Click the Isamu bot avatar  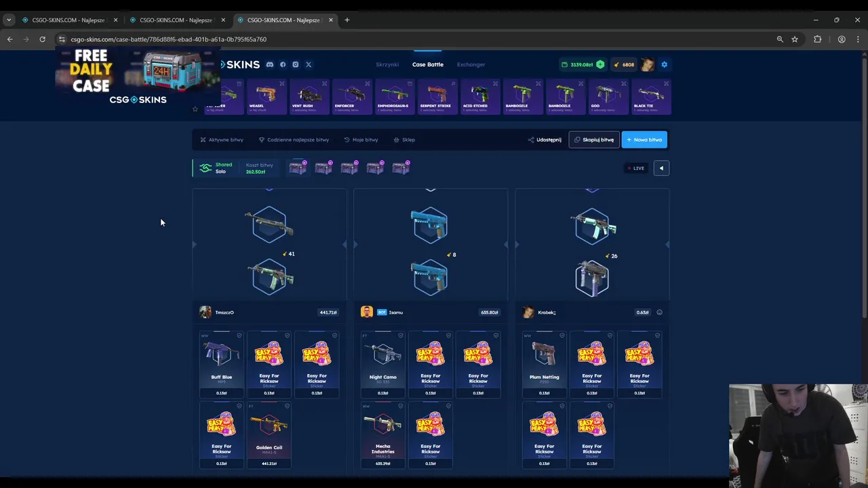point(367,312)
